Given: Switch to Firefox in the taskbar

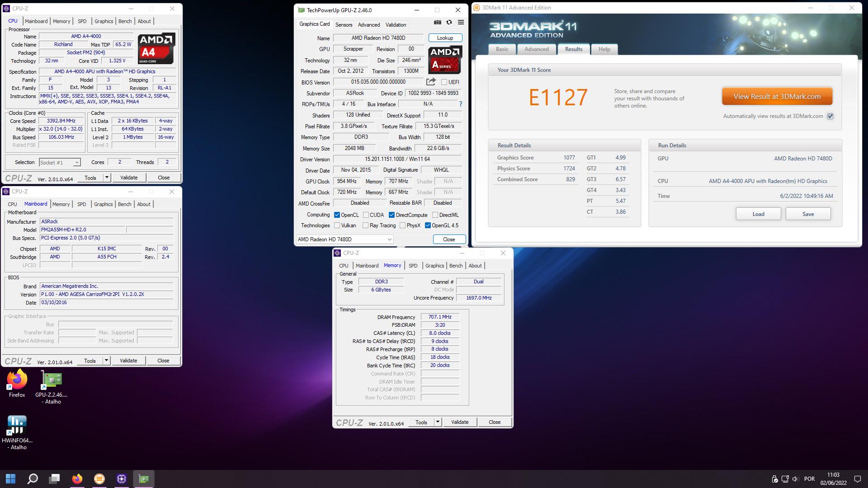Looking at the screenshot, I should click(x=77, y=479).
